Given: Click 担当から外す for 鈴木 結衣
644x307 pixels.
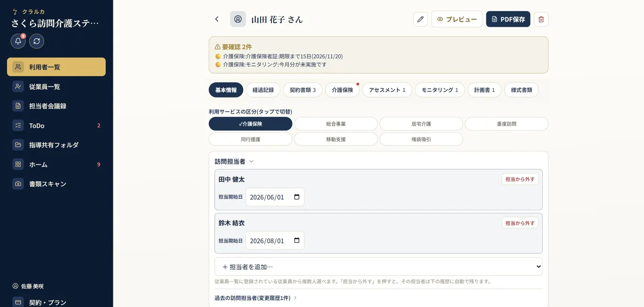Looking at the screenshot, I should pyautogui.click(x=520, y=223).
